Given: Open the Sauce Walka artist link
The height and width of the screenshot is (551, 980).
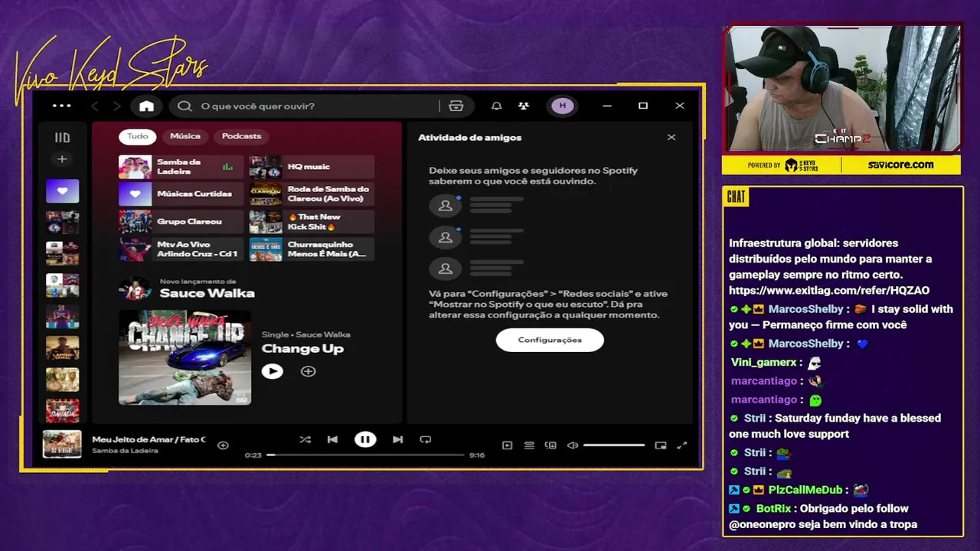Looking at the screenshot, I should [207, 293].
